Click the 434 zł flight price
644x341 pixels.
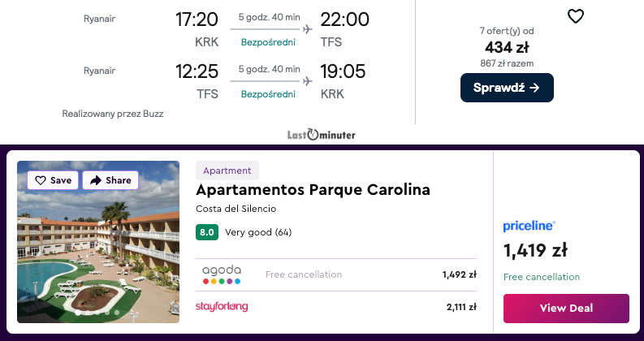[507, 47]
